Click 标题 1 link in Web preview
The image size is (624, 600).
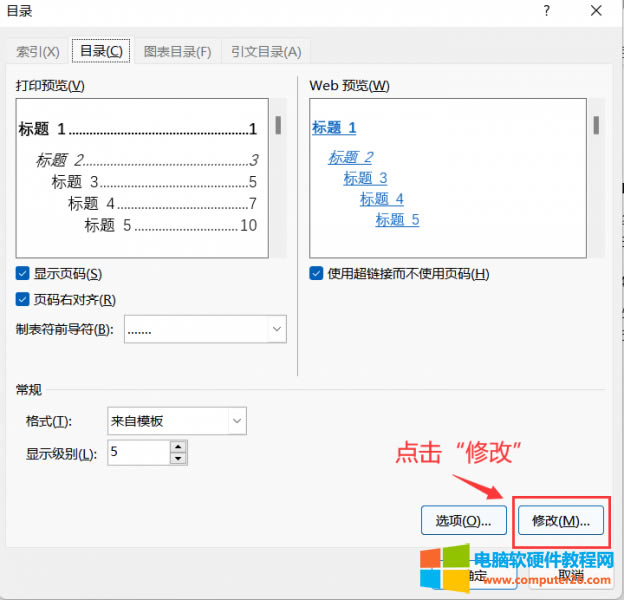tap(334, 128)
